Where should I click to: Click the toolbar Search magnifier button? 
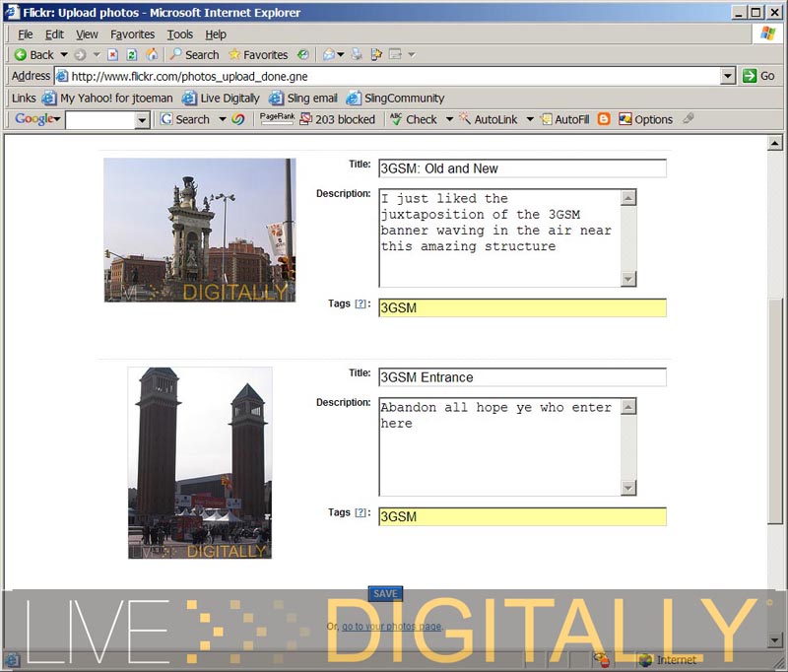coord(194,55)
